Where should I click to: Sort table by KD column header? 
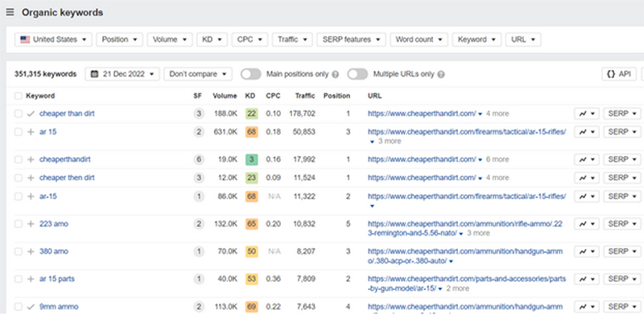(x=250, y=96)
